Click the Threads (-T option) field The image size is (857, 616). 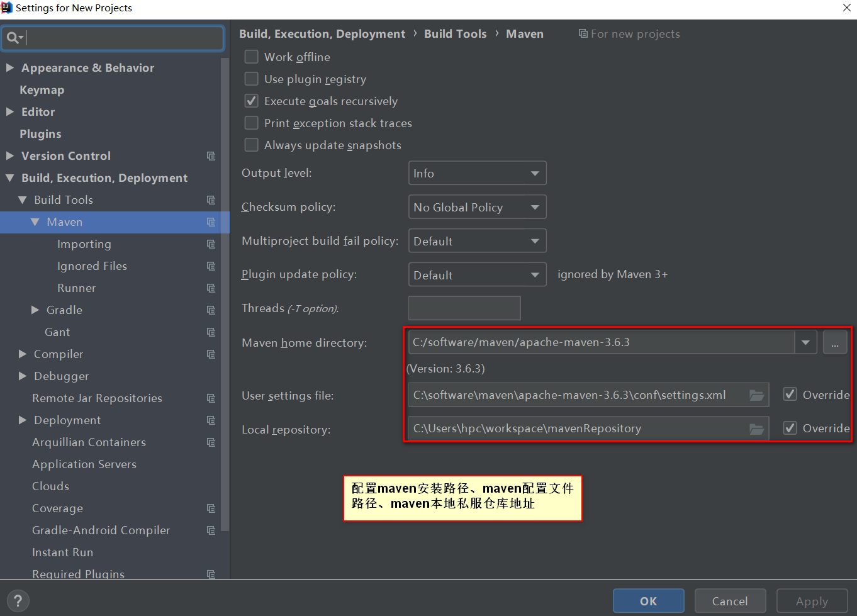(464, 308)
